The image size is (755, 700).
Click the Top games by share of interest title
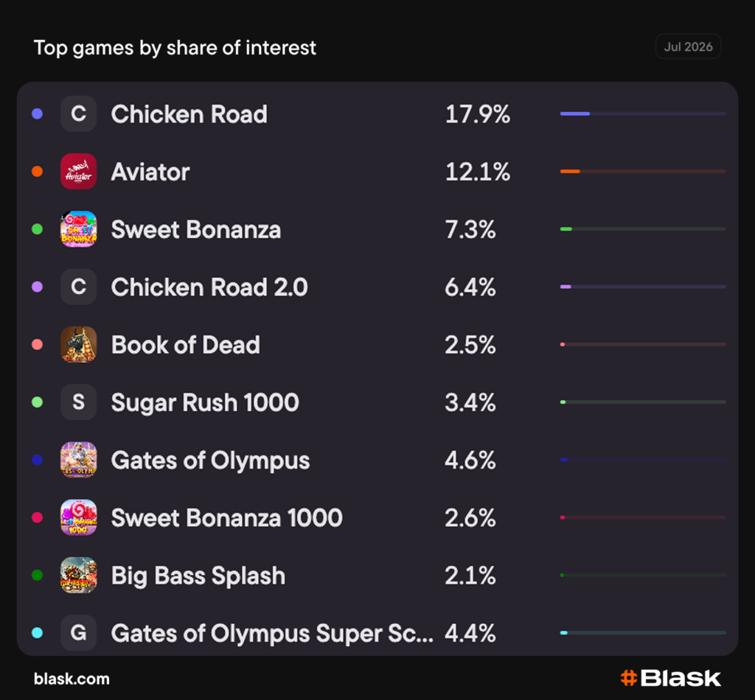click(175, 48)
